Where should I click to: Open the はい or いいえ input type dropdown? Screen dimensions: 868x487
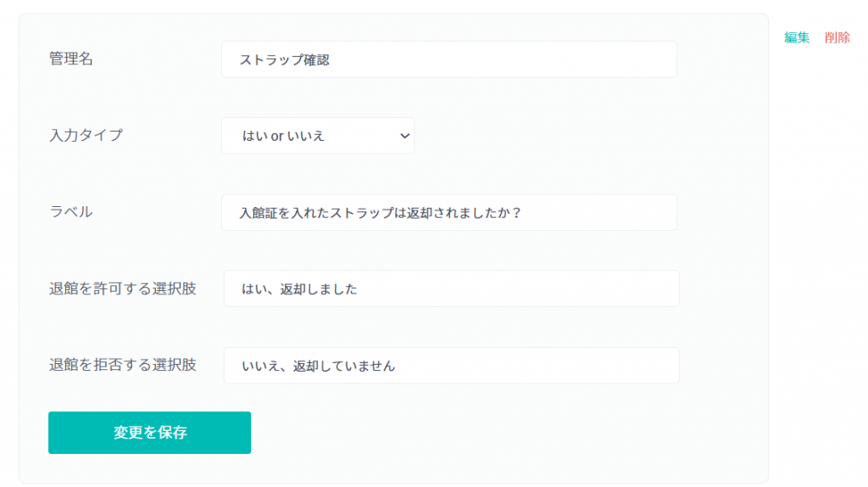(318, 136)
